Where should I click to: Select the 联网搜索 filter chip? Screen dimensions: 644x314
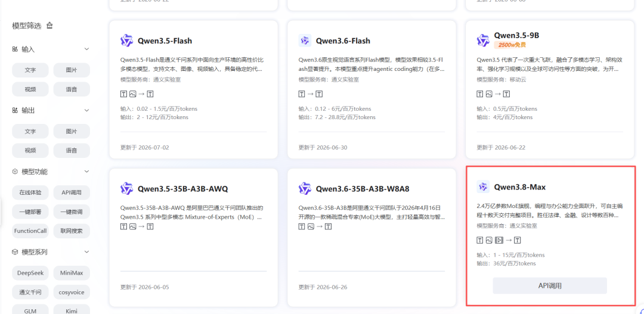[72, 231]
